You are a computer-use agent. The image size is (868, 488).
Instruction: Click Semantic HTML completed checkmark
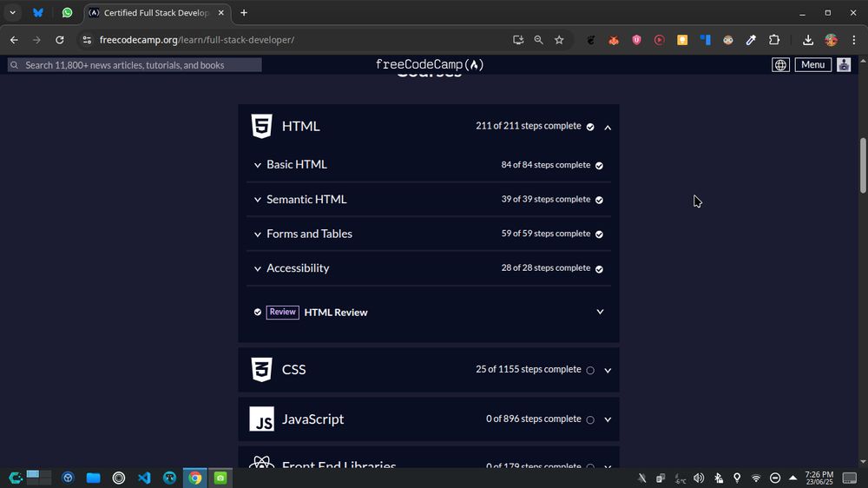click(599, 200)
